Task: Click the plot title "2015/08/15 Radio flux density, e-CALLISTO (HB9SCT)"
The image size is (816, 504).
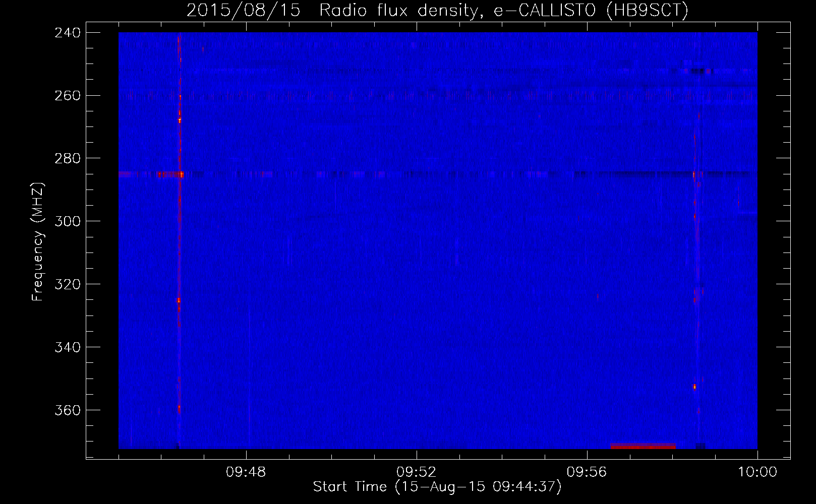Action: point(437,10)
